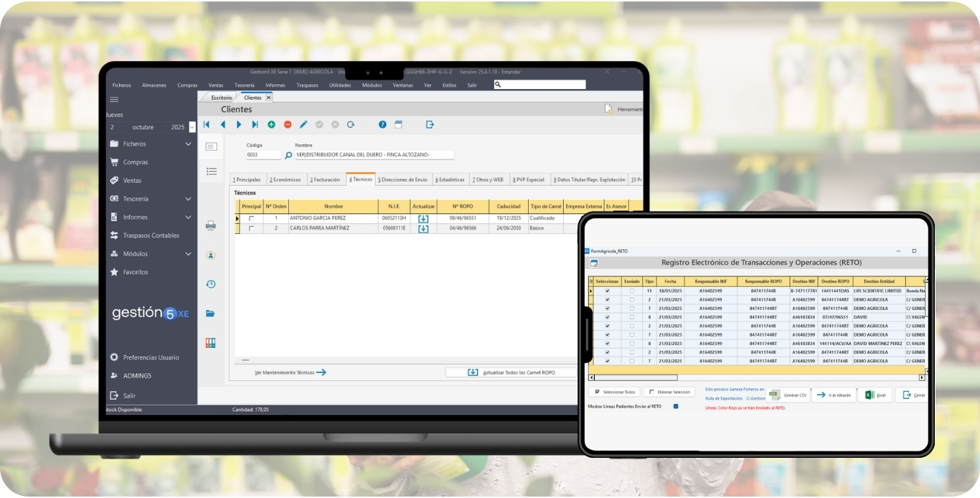980x498 pixels.
Task: Switch to the 3 Facturación tab
Action: pyautogui.click(x=325, y=179)
